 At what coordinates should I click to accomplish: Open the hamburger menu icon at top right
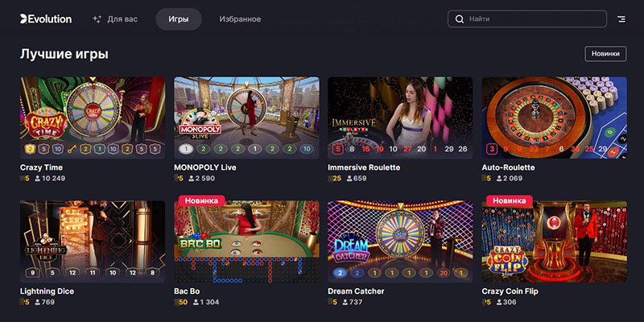point(621,19)
